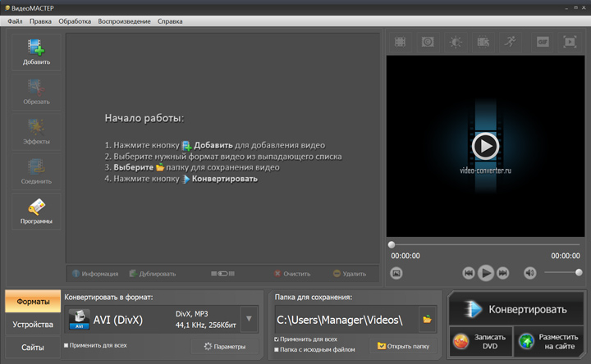
Task: Click the save path field C:\Users\Manager\Videos\
Action: pos(346,320)
